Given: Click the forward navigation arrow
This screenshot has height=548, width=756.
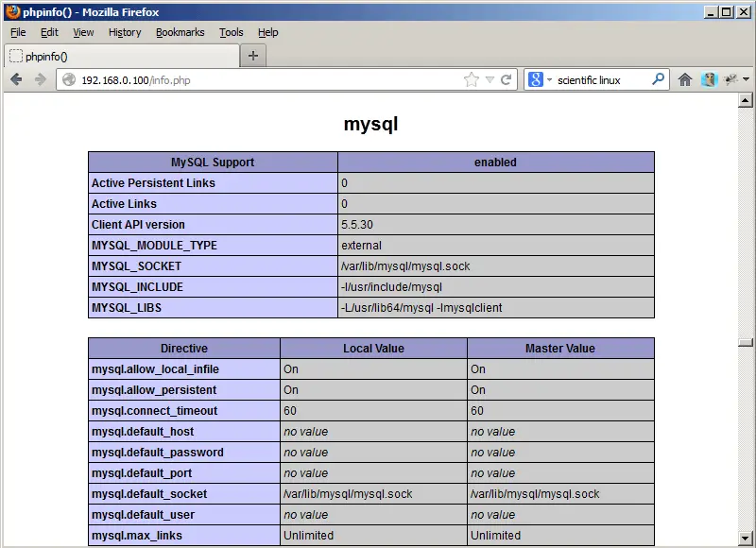Looking at the screenshot, I should pos(41,79).
